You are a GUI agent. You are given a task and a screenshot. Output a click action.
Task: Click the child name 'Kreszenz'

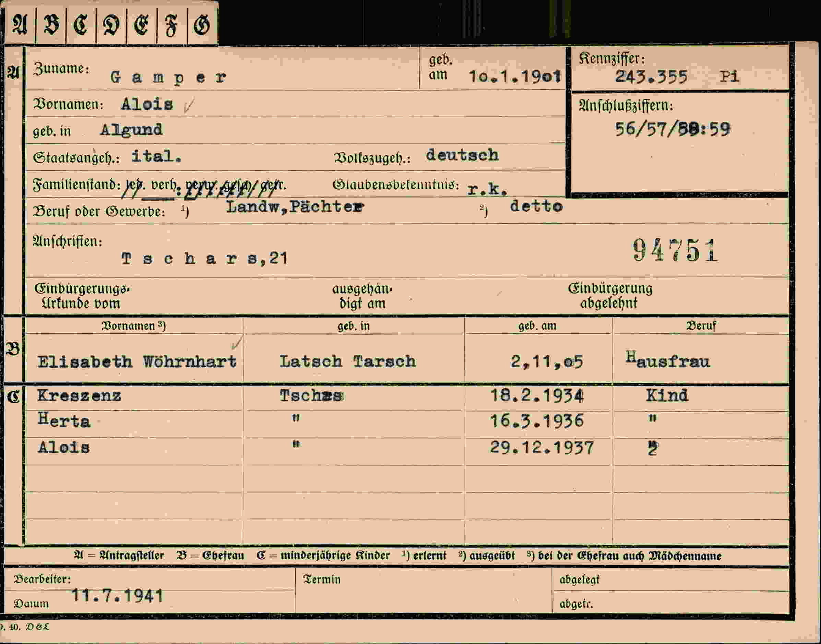(x=79, y=396)
